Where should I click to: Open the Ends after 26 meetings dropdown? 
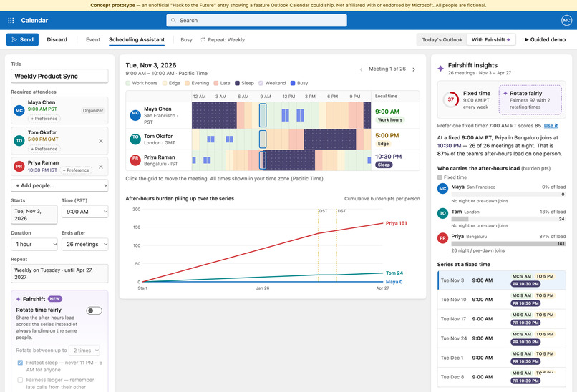85,244
